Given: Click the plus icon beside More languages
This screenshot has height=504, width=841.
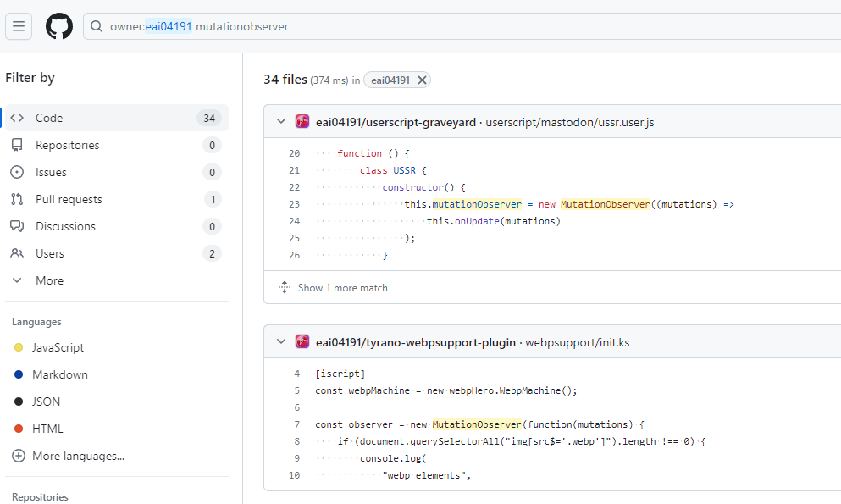Looking at the screenshot, I should point(19,457).
